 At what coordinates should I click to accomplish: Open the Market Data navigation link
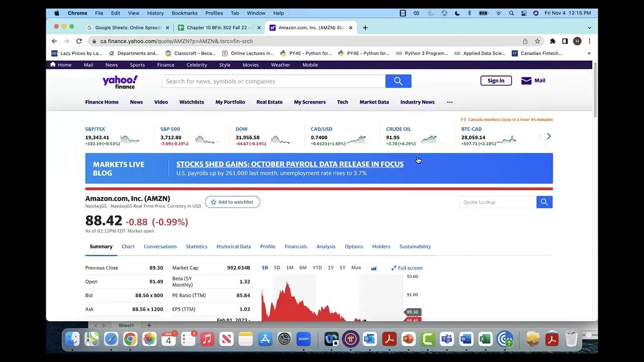pyautogui.click(x=374, y=102)
